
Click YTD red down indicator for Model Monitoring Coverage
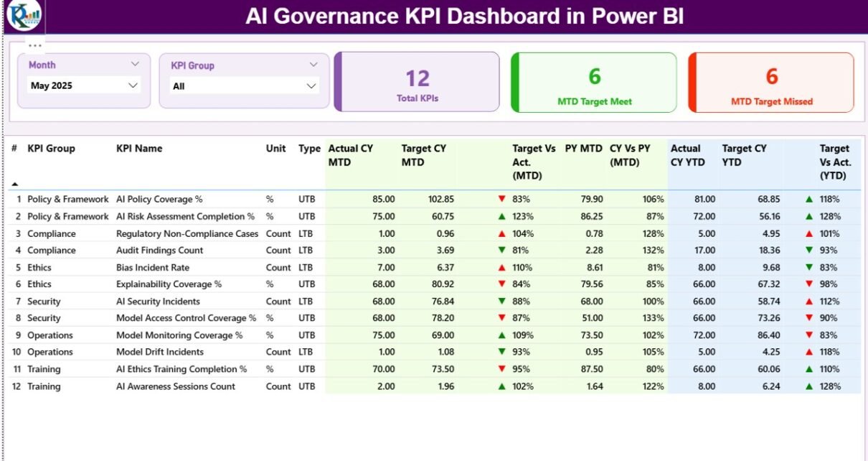[809, 335]
